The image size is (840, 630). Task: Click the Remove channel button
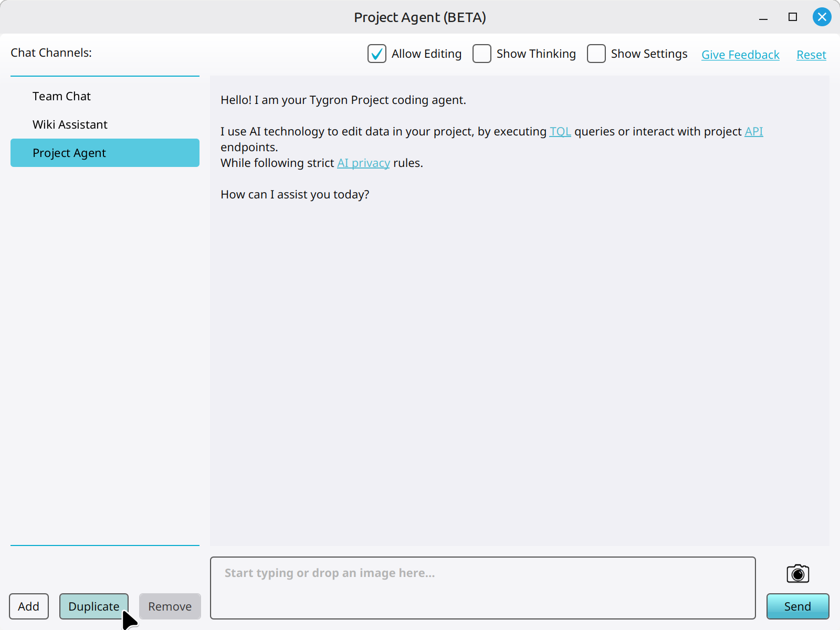[x=170, y=606]
